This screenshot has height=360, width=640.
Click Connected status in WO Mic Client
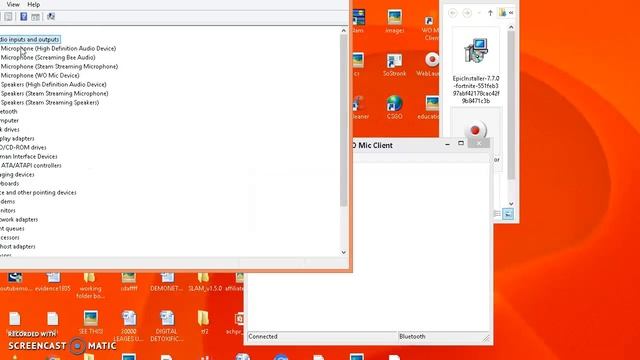pyautogui.click(x=263, y=336)
